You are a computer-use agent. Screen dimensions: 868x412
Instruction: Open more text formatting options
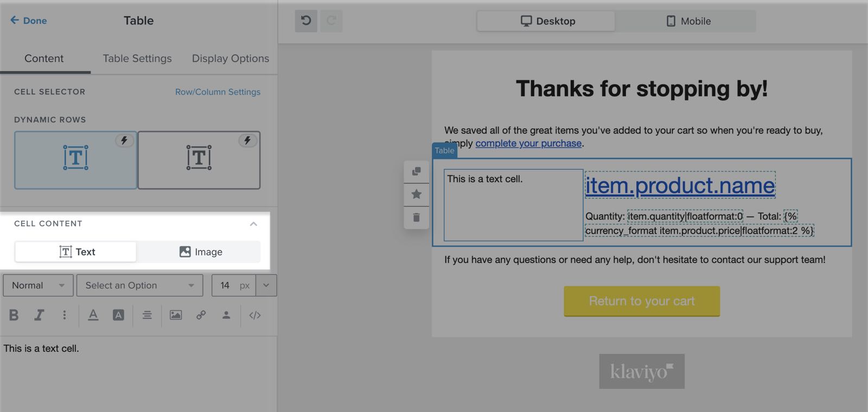click(x=64, y=315)
